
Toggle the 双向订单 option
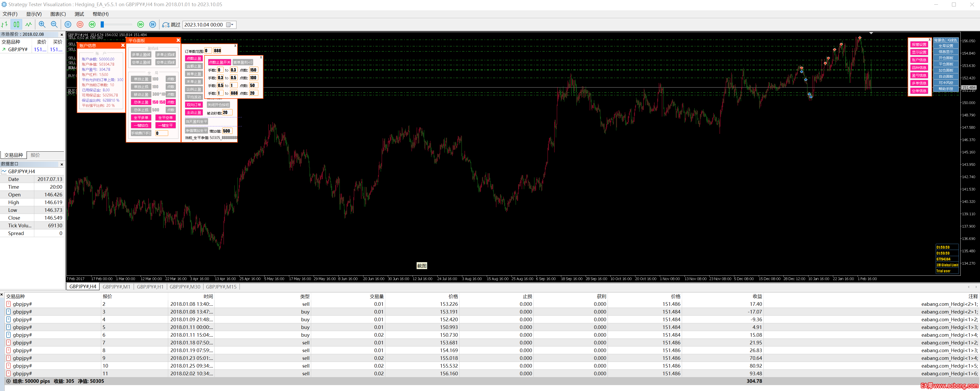[x=194, y=105]
